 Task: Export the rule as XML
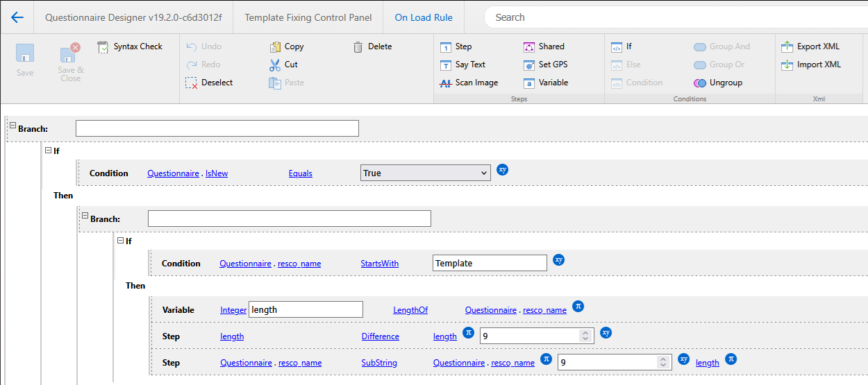click(810, 46)
